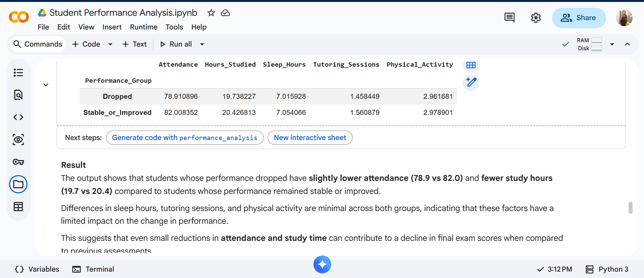The image size is (644, 278).
Task: Open the Files folder panel
Action: [x=18, y=184]
